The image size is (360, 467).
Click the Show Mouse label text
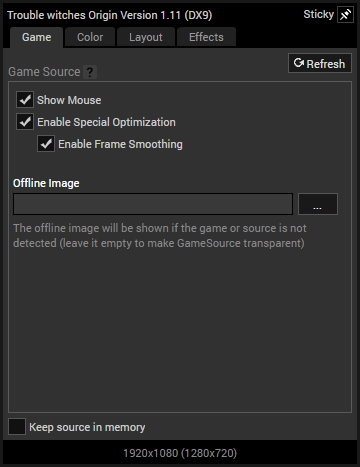click(69, 100)
